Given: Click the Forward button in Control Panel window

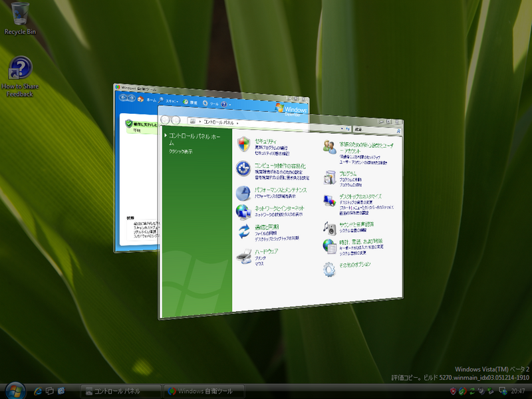Looking at the screenshot, I should 176,120.
